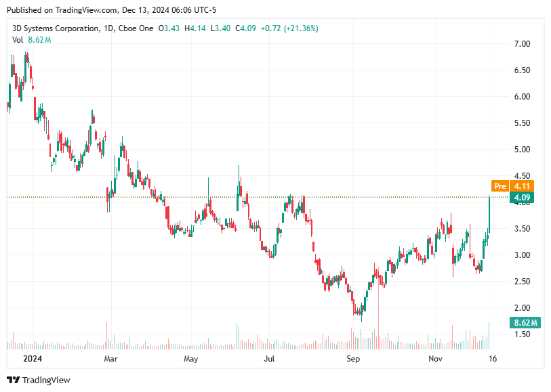Click the green 4.09 last price tag
This screenshot has height=392, width=551.
coord(522,197)
